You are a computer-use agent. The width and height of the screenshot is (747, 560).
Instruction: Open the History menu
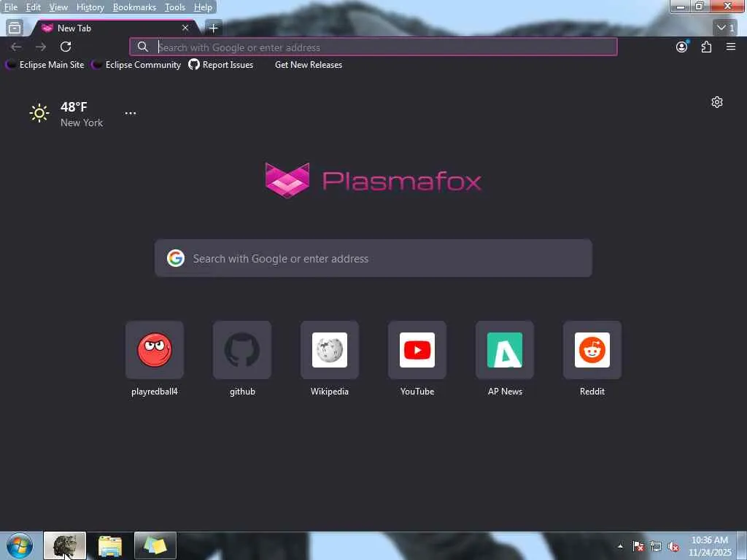90,7
